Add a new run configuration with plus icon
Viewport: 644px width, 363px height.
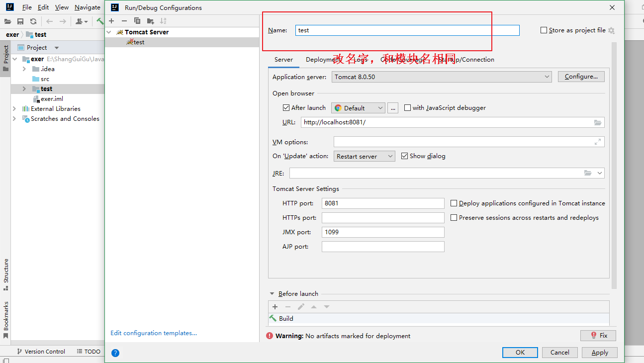point(111,21)
